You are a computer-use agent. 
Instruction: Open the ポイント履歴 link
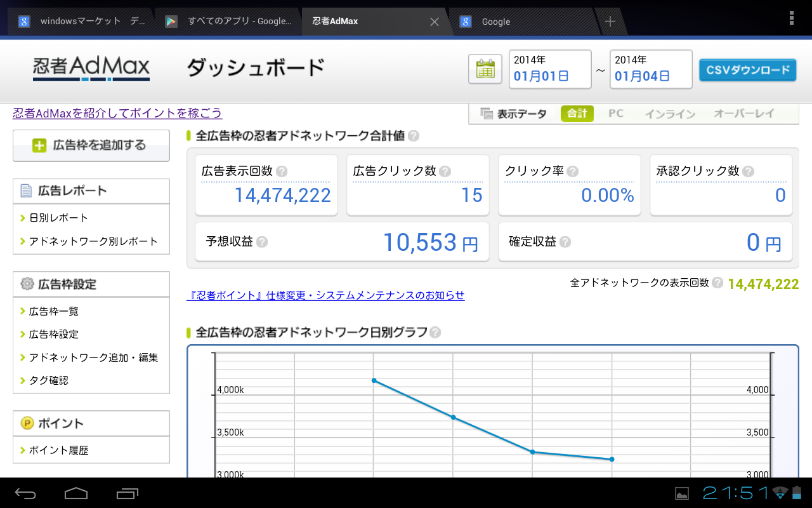coord(58,450)
